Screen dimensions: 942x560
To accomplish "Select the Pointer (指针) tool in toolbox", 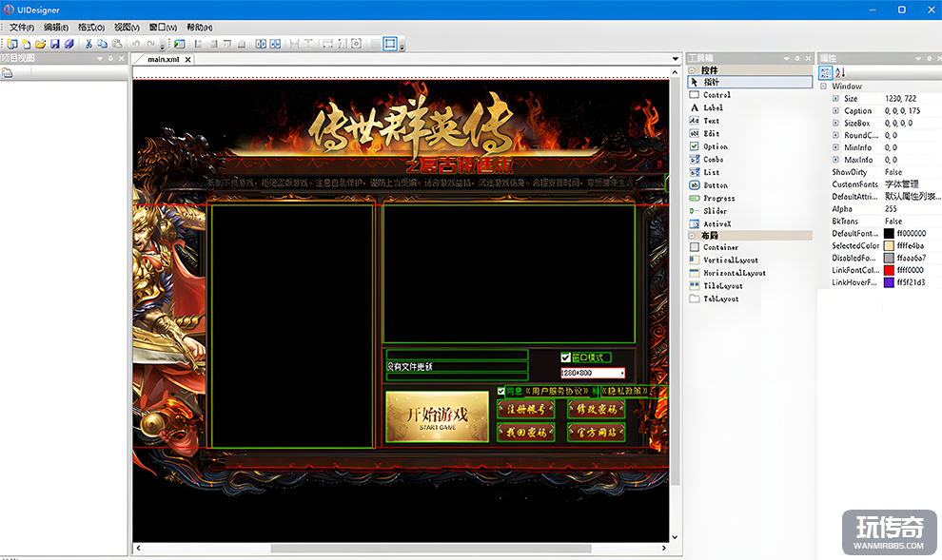I will point(750,82).
